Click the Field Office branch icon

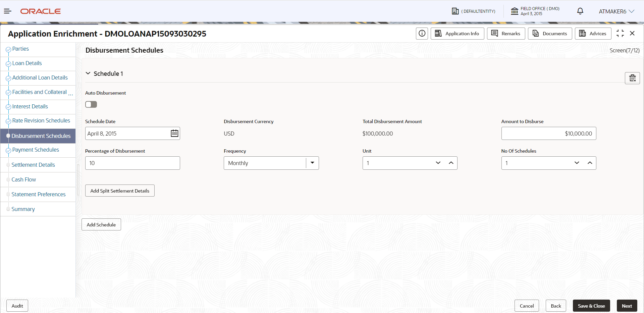point(515,11)
